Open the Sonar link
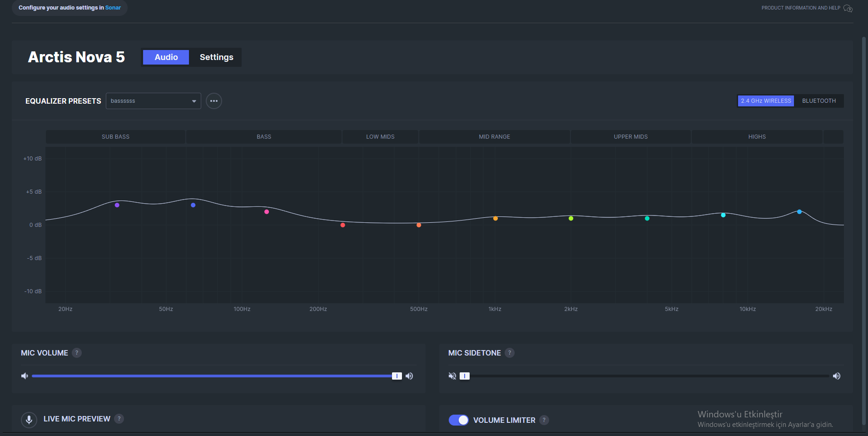Image resolution: width=868 pixels, height=436 pixels. pos(113,8)
